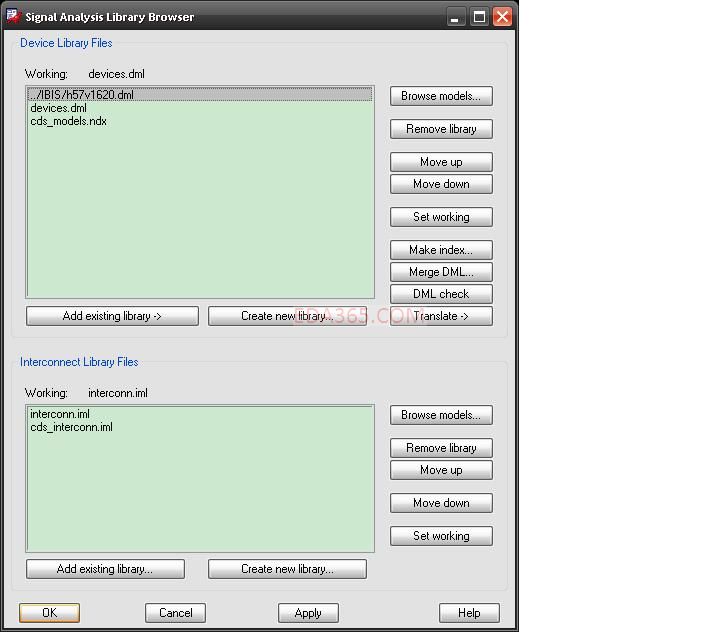Click the Make index... button

(x=441, y=250)
